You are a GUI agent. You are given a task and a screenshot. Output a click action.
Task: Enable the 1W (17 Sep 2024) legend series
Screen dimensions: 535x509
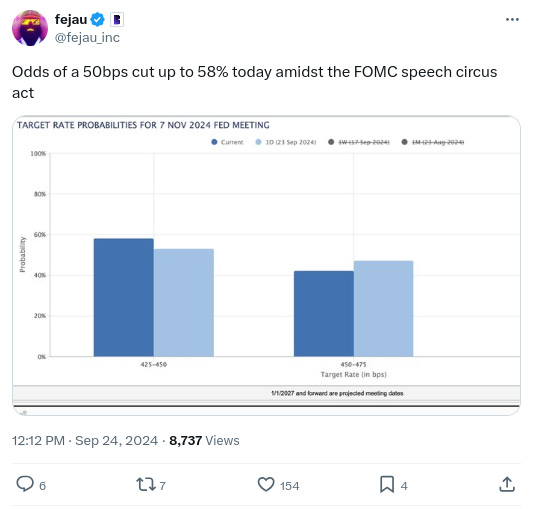[x=359, y=142]
